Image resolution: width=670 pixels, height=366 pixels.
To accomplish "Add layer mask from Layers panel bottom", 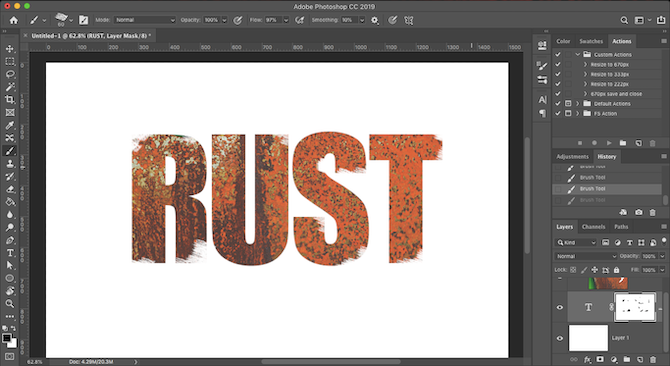I will 600,360.
